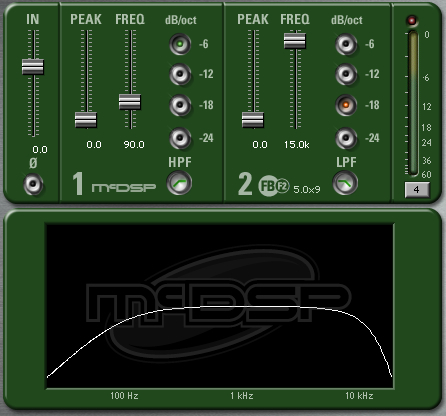446x416 pixels.
Task: Click the 100 Hz axis label
Action: tap(124, 396)
